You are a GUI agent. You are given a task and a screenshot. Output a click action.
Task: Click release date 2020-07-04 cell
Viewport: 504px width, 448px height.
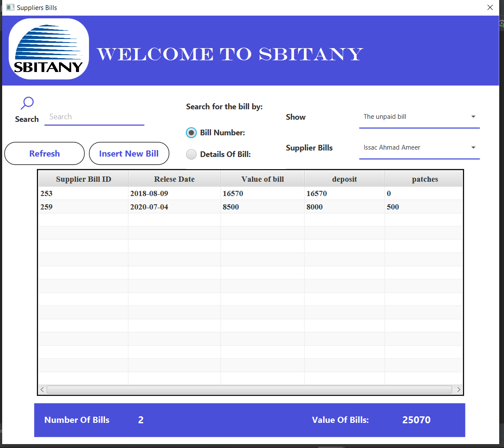174,207
